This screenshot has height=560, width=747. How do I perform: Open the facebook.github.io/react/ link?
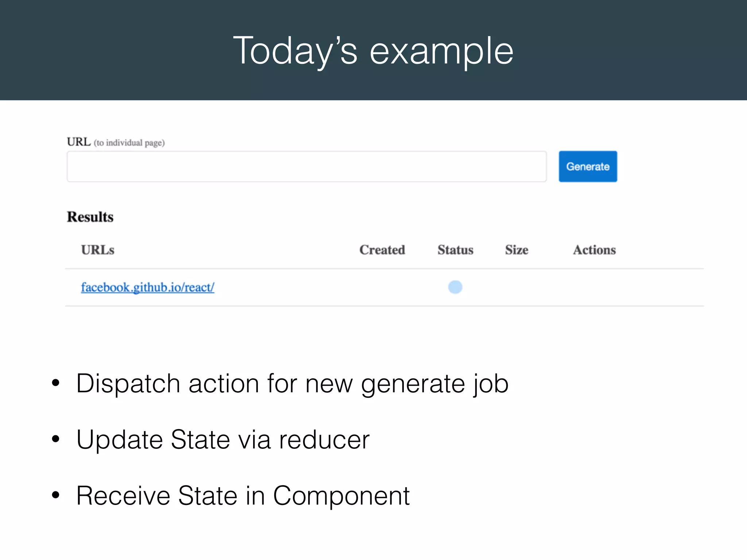pos(147,287)
